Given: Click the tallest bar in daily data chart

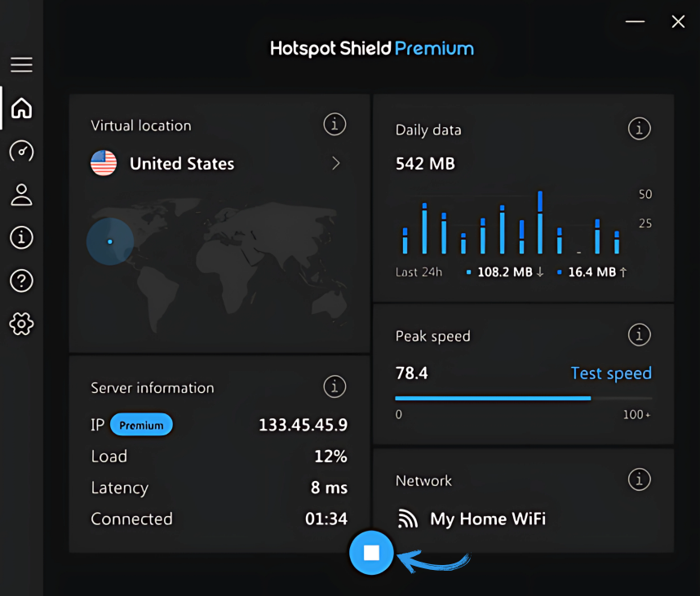Looking at the screenshot, I should tap(540, 222).
